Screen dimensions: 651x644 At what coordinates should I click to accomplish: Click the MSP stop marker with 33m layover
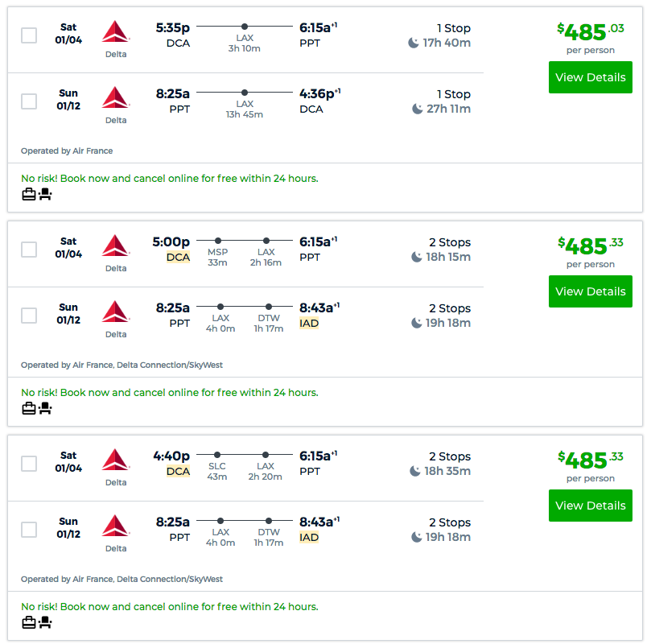217,241
